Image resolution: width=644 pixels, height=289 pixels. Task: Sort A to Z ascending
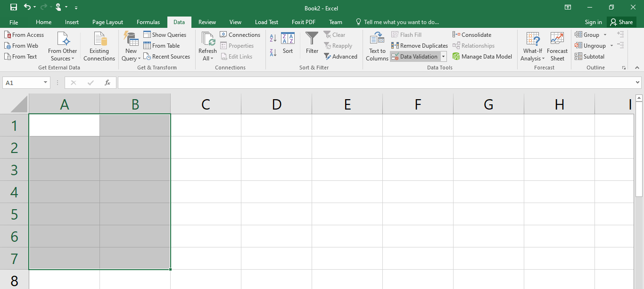tap(273, 39)
